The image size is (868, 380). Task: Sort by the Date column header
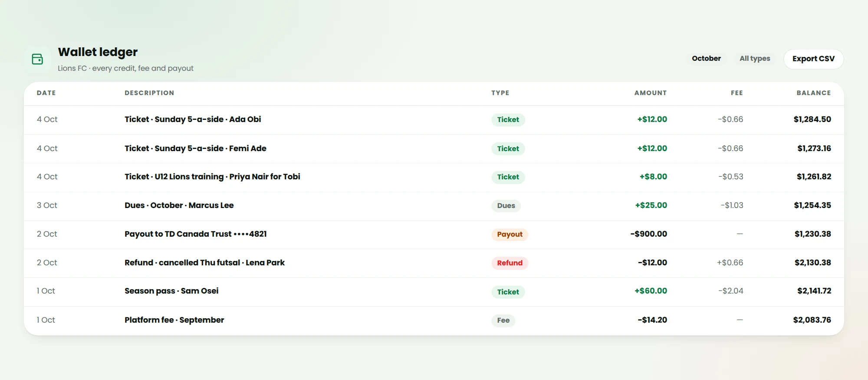pos(46,93)
